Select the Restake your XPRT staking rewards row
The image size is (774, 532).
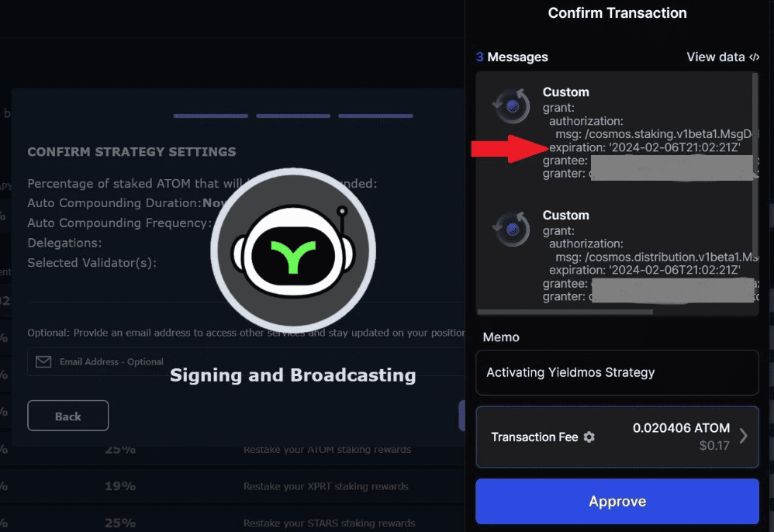pos(232,486)
